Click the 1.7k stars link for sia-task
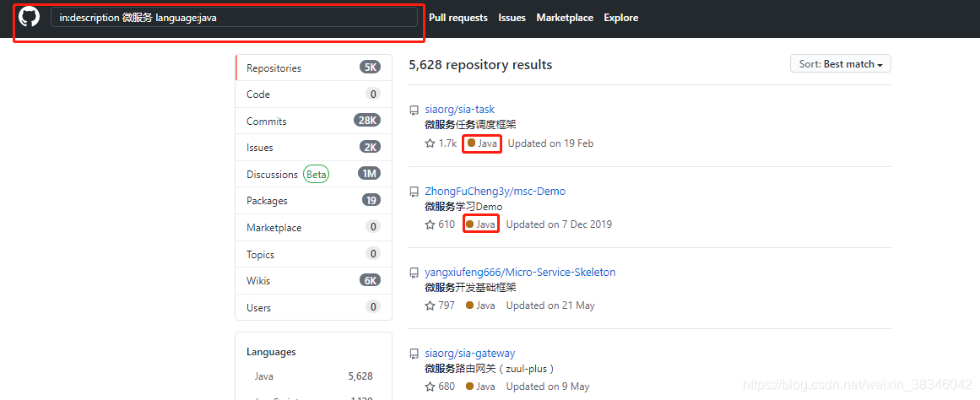 (441, 143)
